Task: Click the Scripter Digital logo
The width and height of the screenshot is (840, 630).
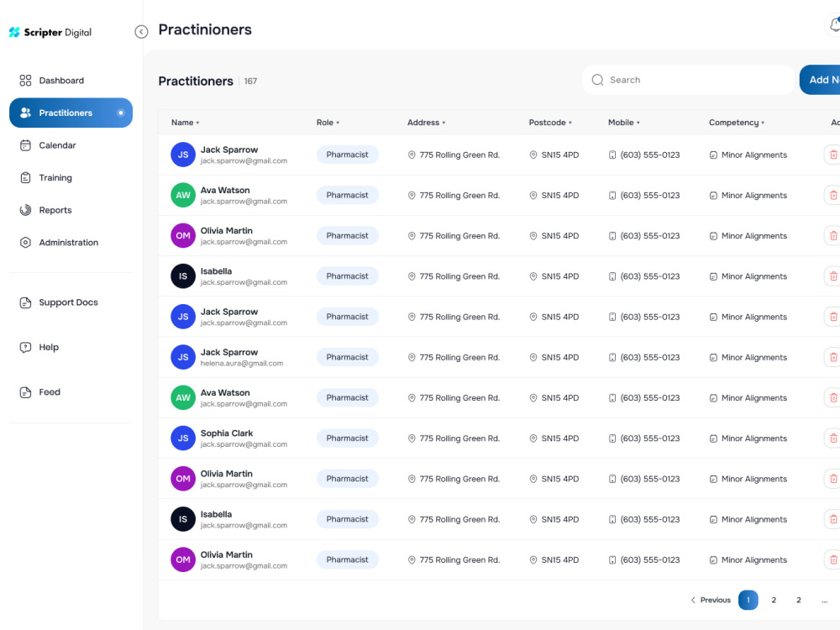Action: pyautogui.click(x=50, y=32)
